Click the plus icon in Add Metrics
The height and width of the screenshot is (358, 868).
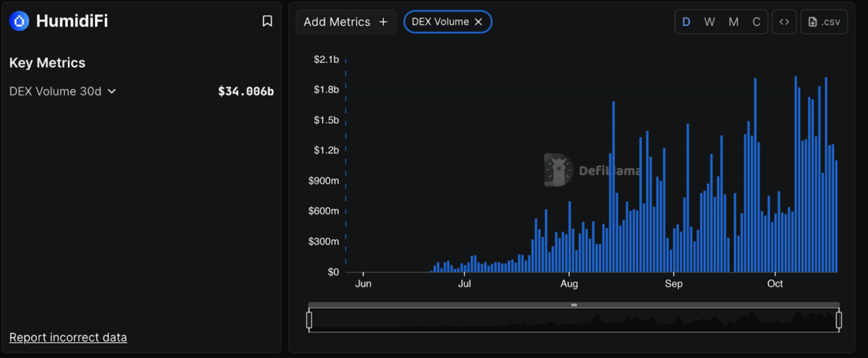(383, 22)
